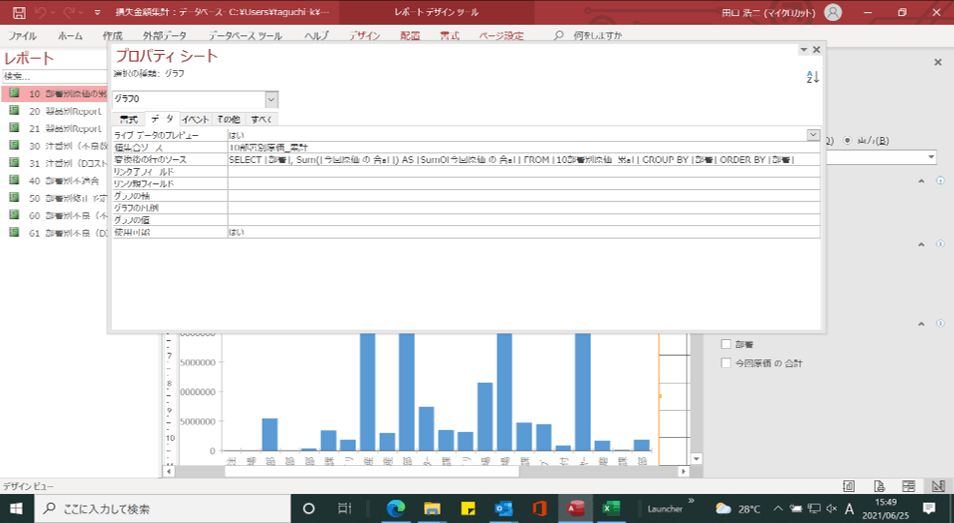The width and height of the screenshot is (954, 523).
Task: Switch to property sheet 書式 tab
Action: tap(128, 119)
